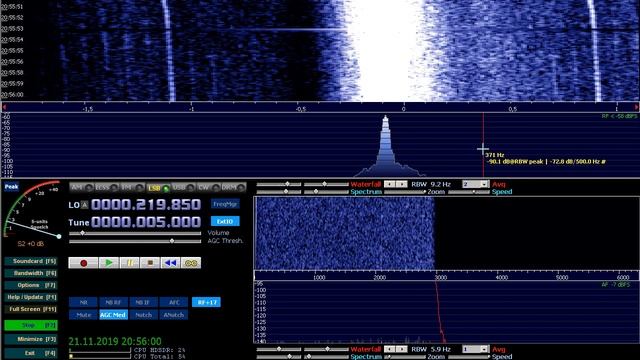The width and height of the screenshot is (640, 360).
Task: Click the LO frequency display 0000.219.850
Action: tap(146, 204)
